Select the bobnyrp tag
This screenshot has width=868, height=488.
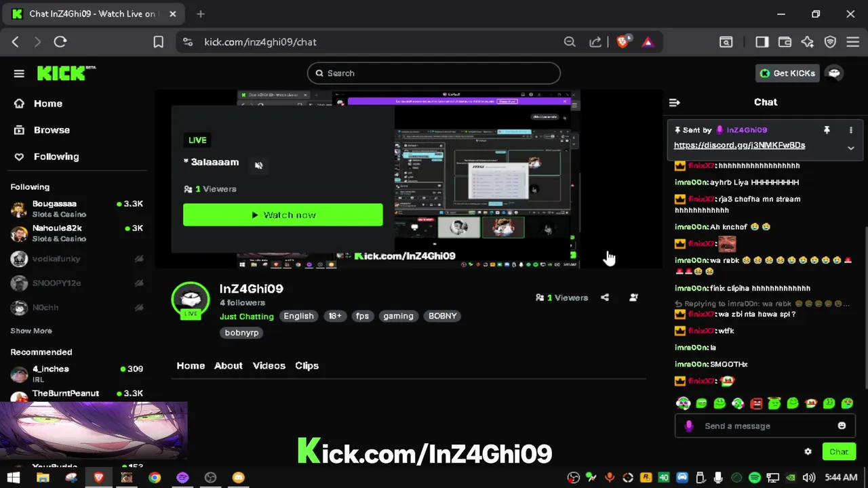241,333
